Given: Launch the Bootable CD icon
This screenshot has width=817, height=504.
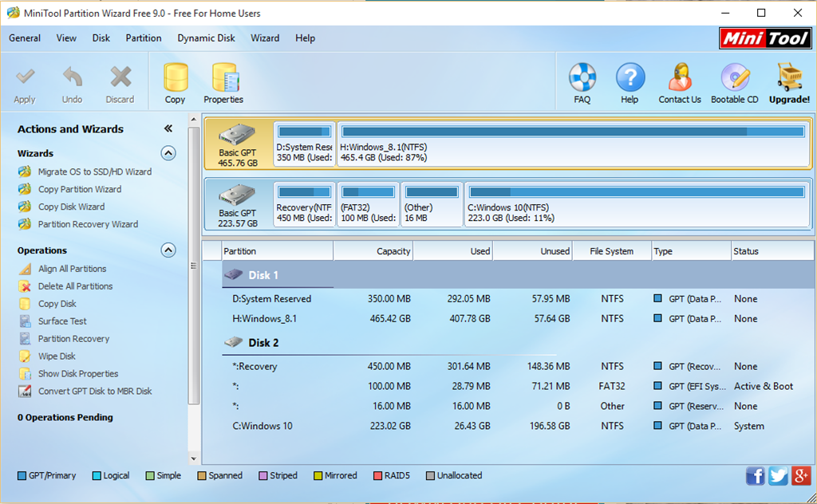Looking at the screenshot, I should click(x=735, y=77).
